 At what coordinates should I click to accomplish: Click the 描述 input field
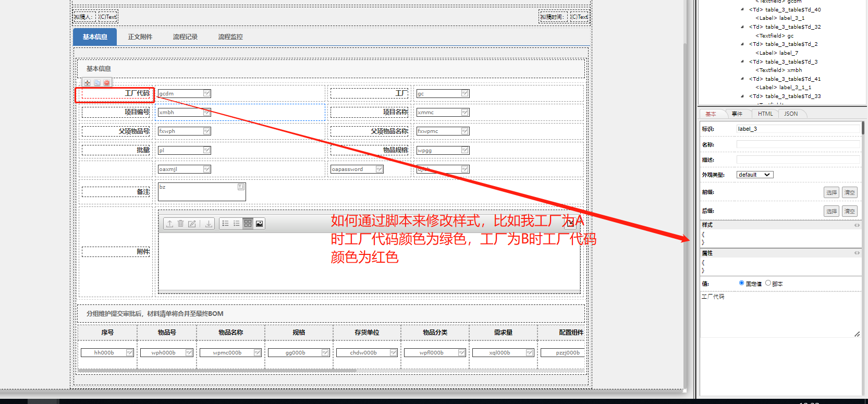click(798, 160)
